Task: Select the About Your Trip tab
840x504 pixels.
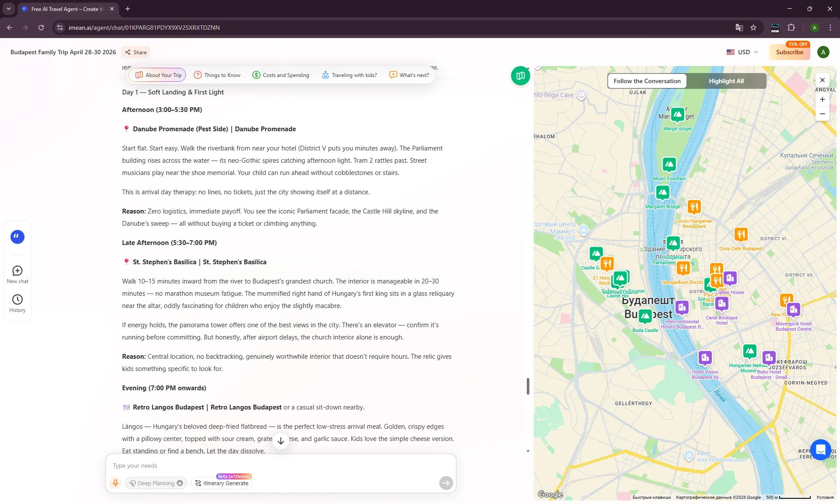Action: (158, 75)
